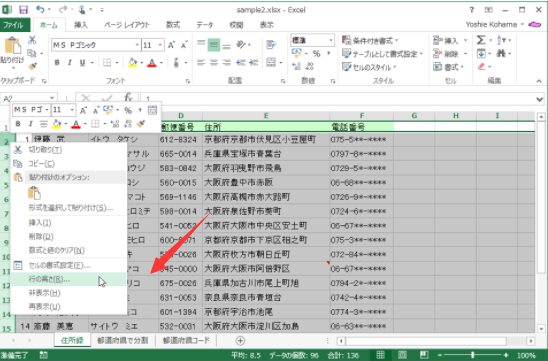Screen dimensions: 548x361
Task: Open the font size dropdown in ribbon
Action: 160,45
